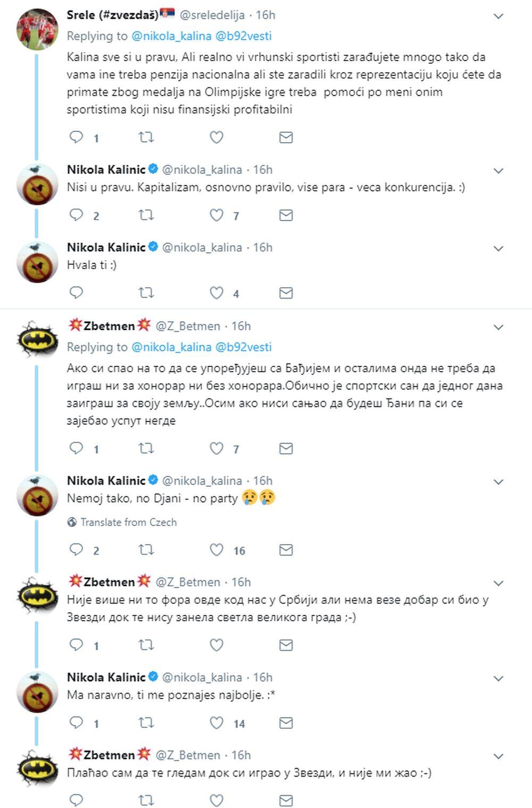Retweet Srele's tweet about athletes' pensions

[x=146, y=137]
